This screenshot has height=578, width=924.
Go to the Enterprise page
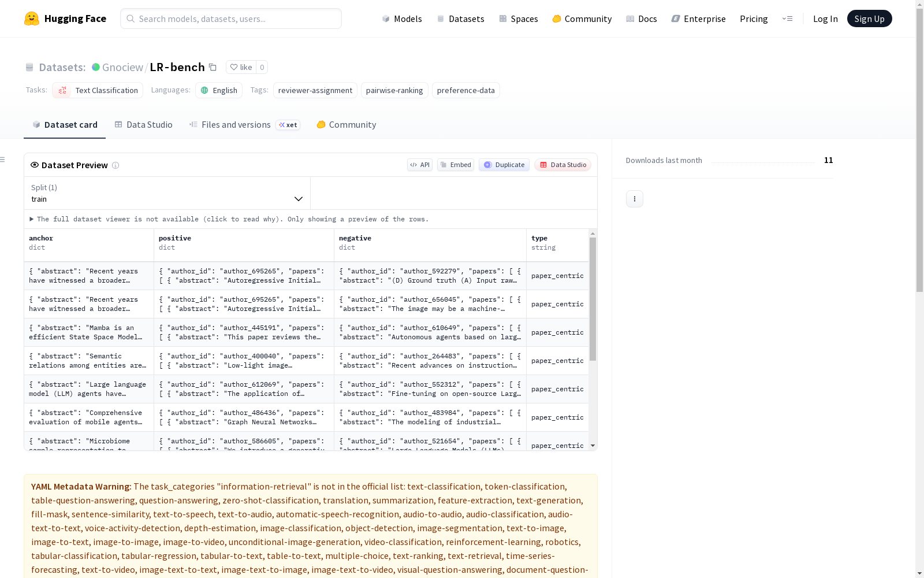(699, 18)
